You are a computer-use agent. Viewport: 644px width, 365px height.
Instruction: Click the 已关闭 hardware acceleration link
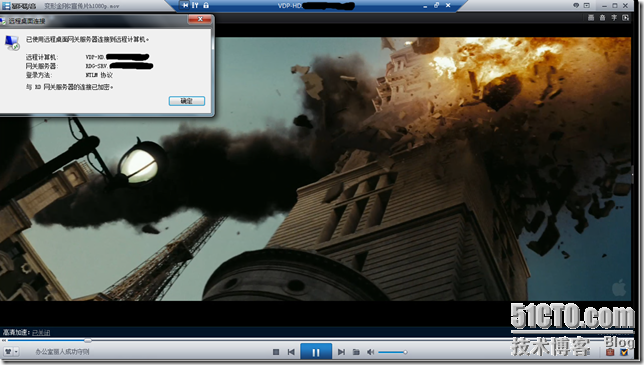point(41,332)
